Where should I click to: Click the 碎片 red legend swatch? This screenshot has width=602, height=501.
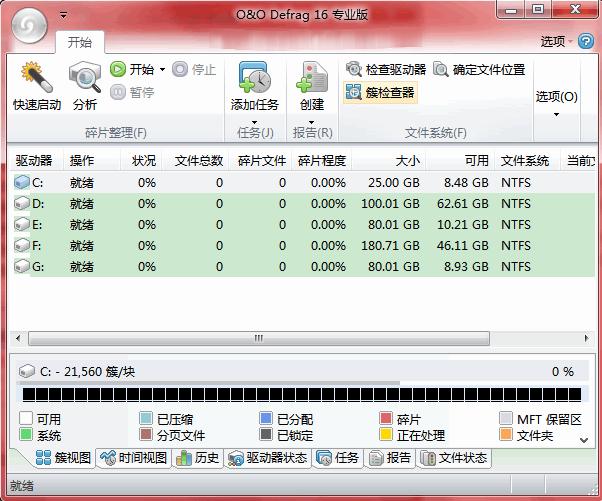click(386, 418)
